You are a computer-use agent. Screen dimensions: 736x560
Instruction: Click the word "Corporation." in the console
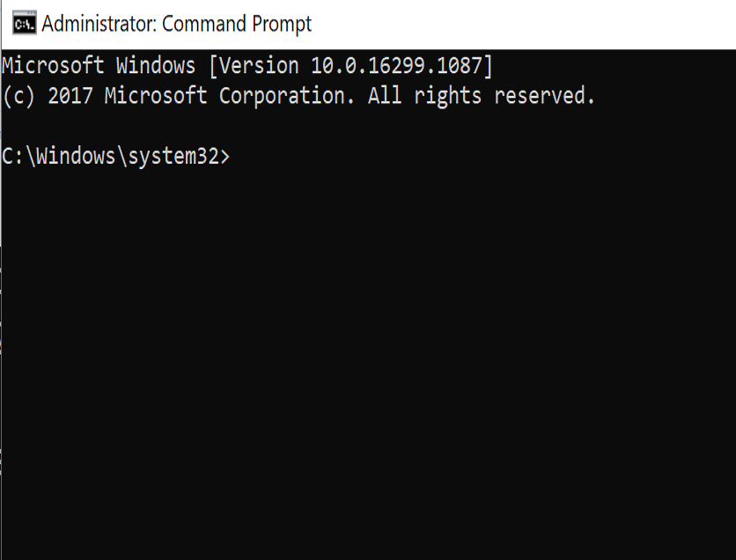click(287, 95)
